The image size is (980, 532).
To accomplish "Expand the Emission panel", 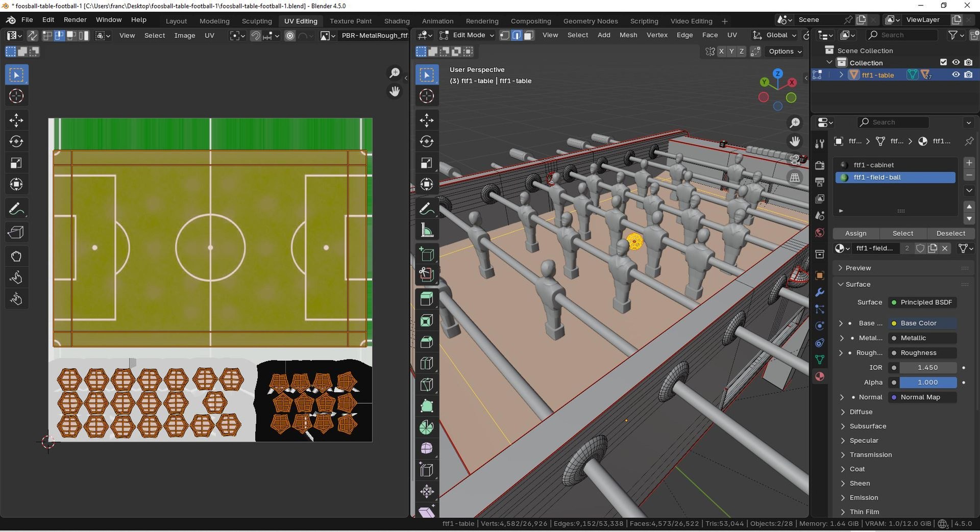I will tap(864, 498).
